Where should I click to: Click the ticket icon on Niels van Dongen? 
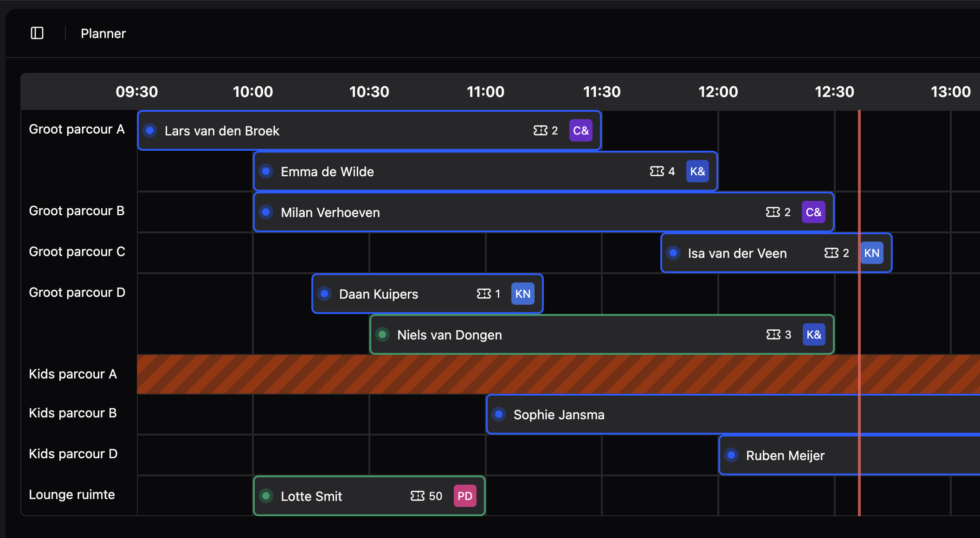[773, 335]
